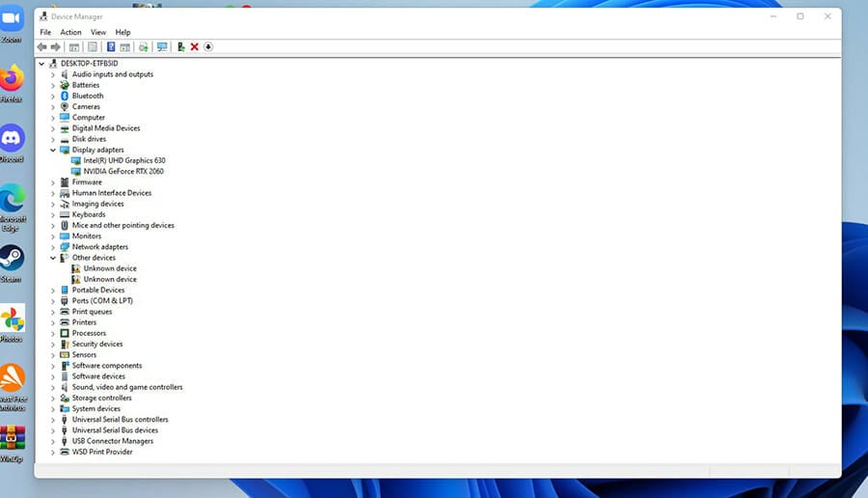This screenshot has height=498, width=868.
Task: Expand Human Interface Devices
Action: (x=53, y=193)
